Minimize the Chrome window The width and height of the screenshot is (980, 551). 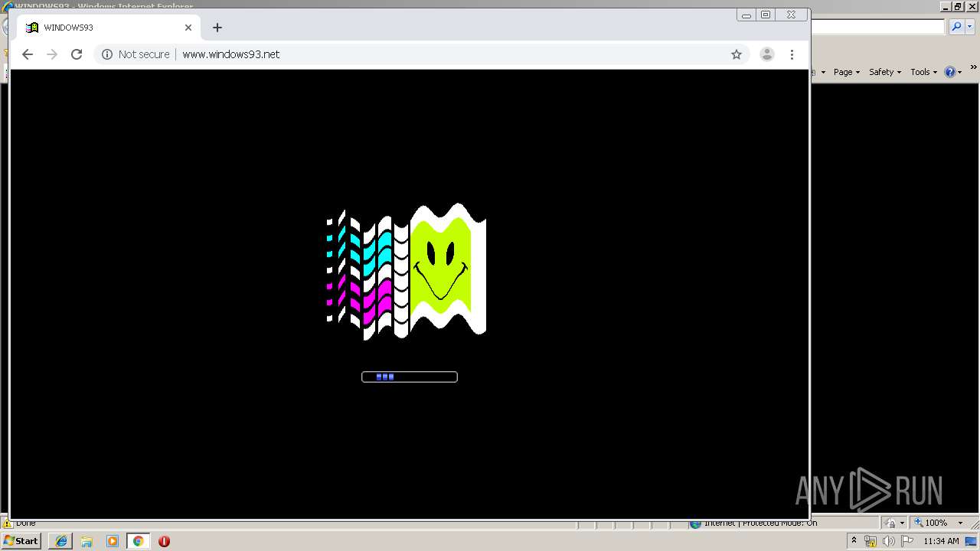click(x=746, y=15)
